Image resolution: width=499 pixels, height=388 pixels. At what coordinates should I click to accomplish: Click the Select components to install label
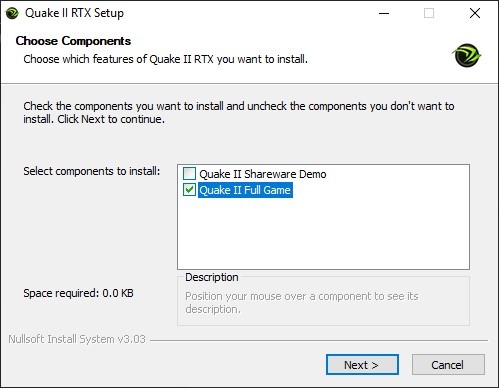point(92,171)
